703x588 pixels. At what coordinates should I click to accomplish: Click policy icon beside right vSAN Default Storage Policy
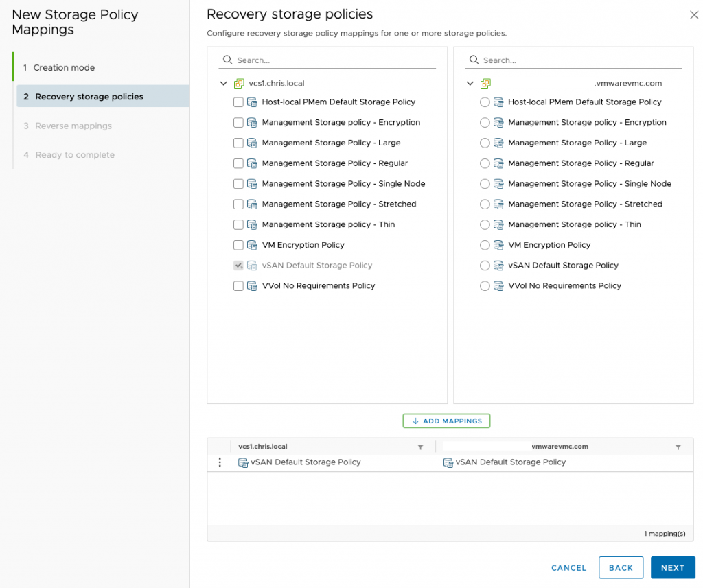(498, 266)
